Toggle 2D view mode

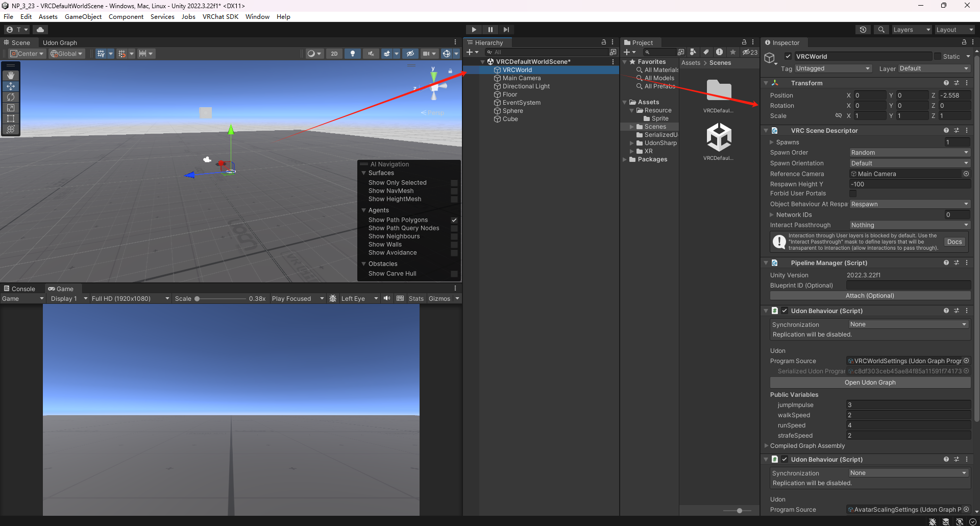click(334, 54)
